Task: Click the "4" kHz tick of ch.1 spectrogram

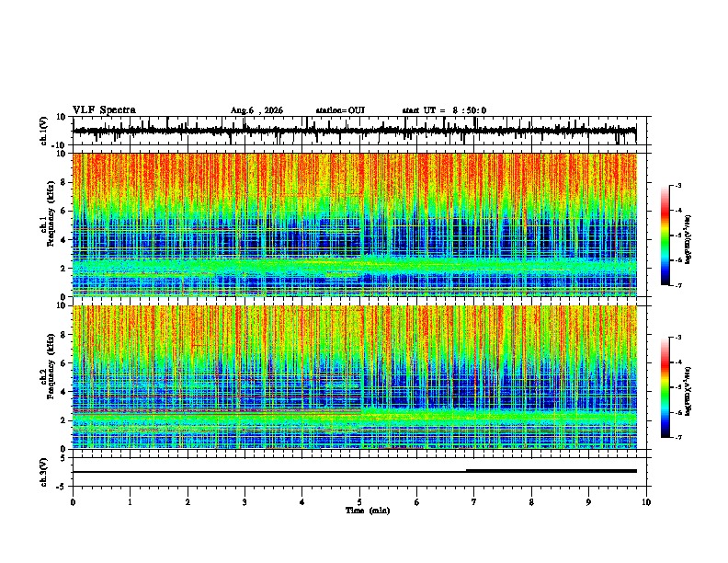Action: coord(63,240)
